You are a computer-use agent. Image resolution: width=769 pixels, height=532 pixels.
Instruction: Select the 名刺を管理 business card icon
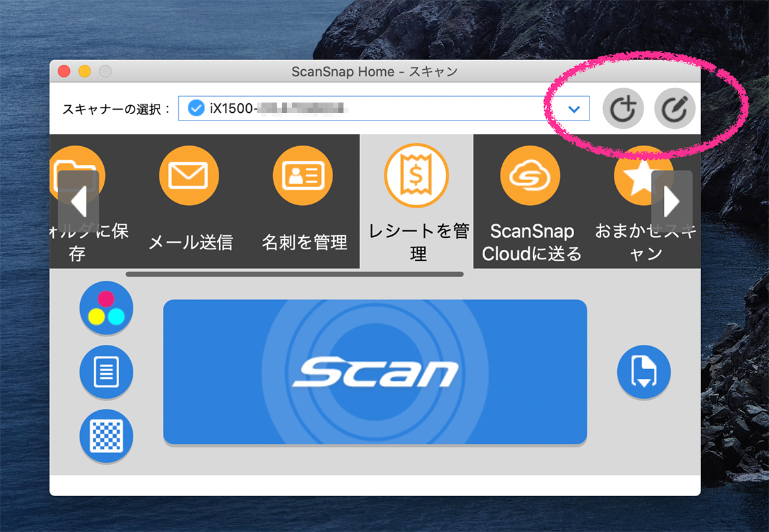303,176
